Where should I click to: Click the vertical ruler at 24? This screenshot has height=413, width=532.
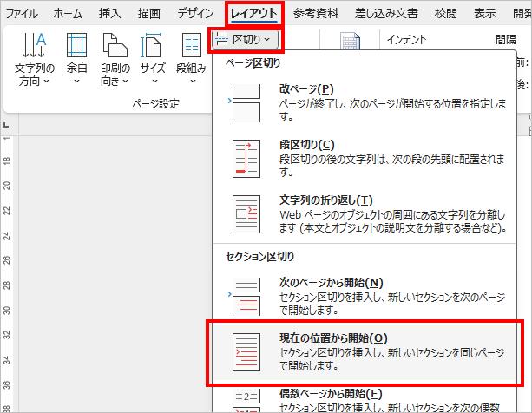[6, 235]
